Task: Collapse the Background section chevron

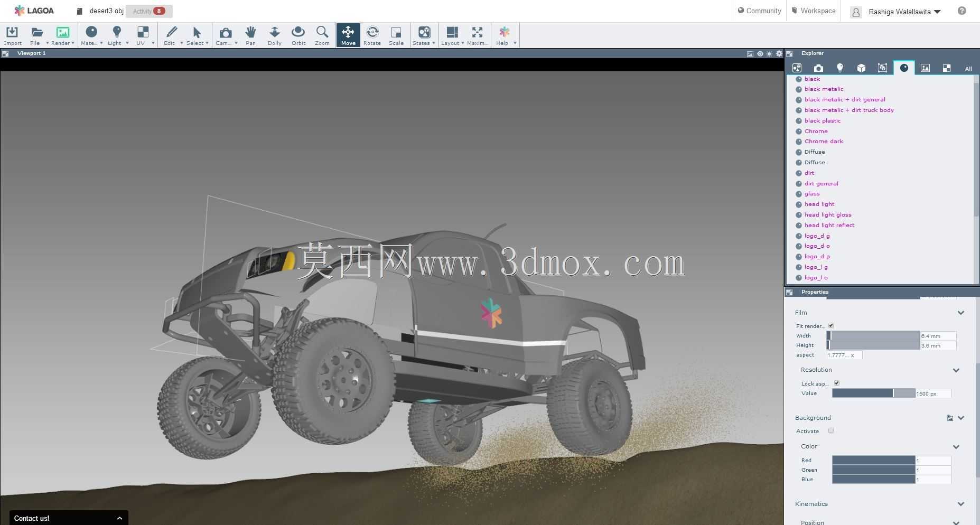Action: [961, 418]
